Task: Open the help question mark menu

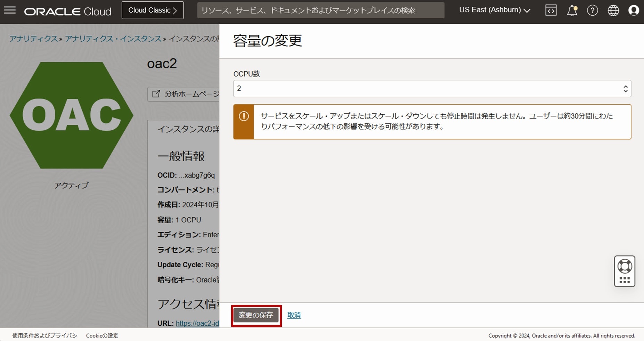Action: tap(593, 10)
